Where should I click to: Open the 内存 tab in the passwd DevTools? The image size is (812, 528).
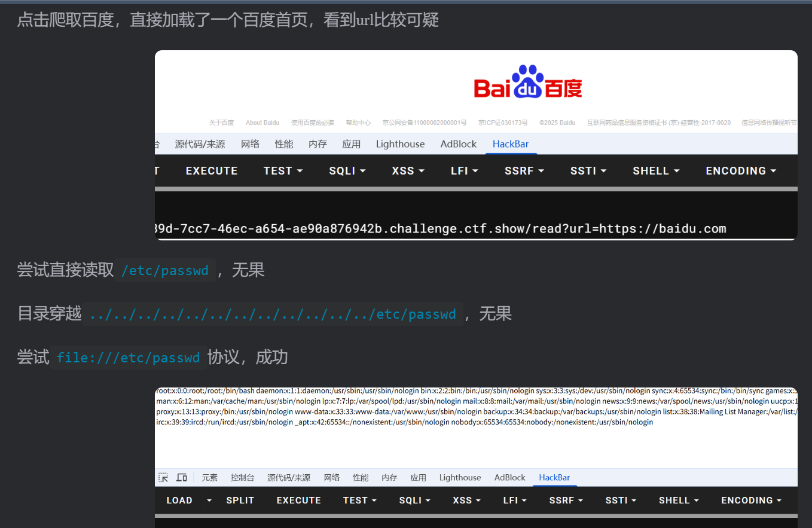pyautogui.click(x=389, y=477)
